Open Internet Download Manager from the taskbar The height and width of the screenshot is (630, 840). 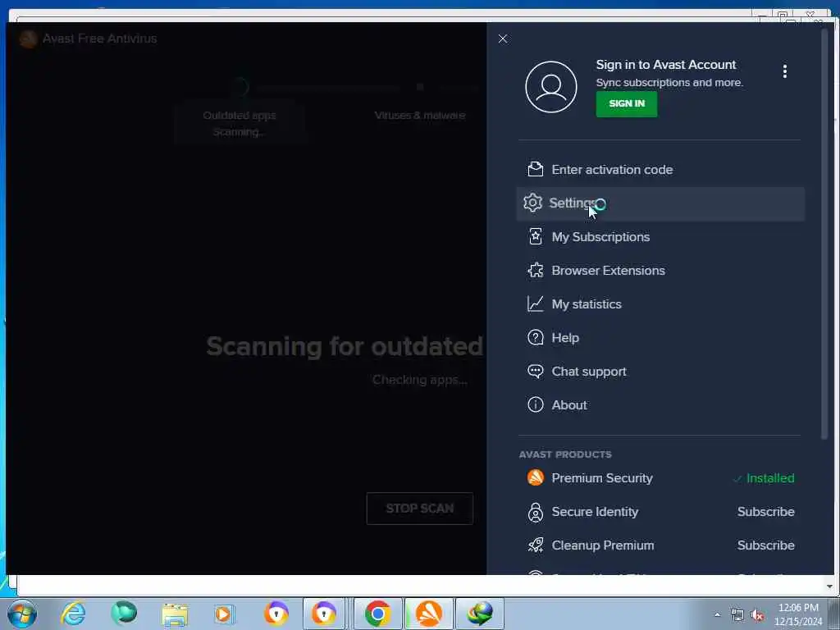(x=479, y=614)
